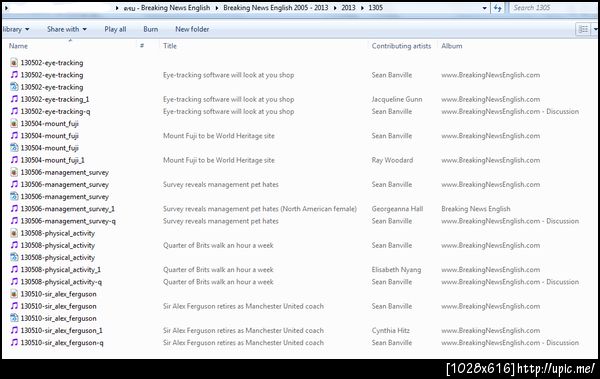Click the blue web page icon for 130502-eye-tracking

14,87
